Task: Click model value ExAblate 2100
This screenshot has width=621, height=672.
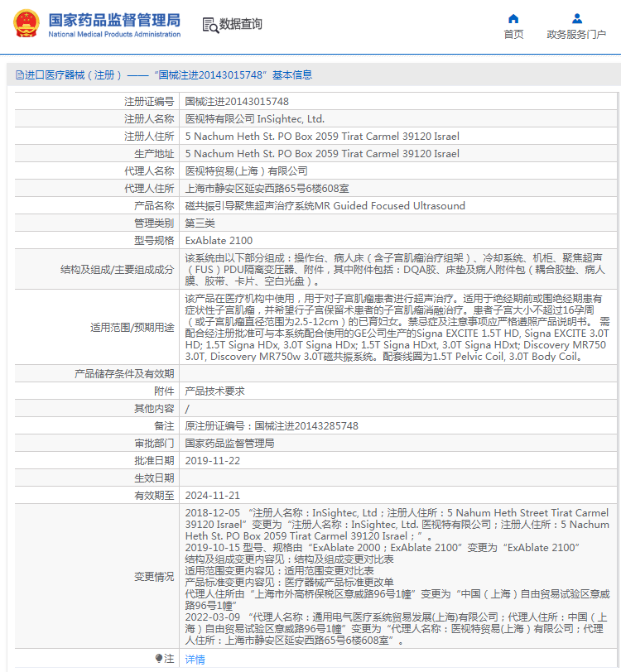Action: click(219, 241)
